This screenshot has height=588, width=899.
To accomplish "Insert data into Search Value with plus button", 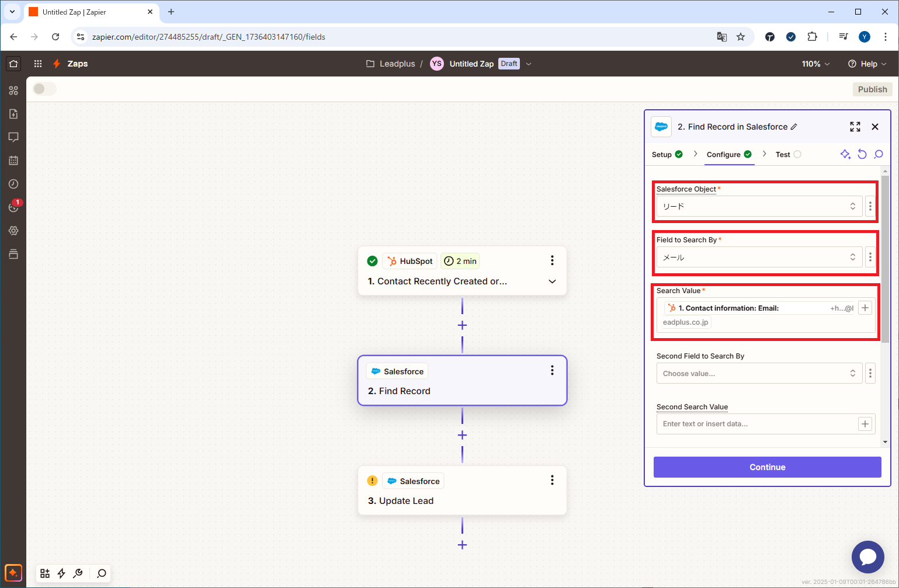I will click(x=865, y=308).
